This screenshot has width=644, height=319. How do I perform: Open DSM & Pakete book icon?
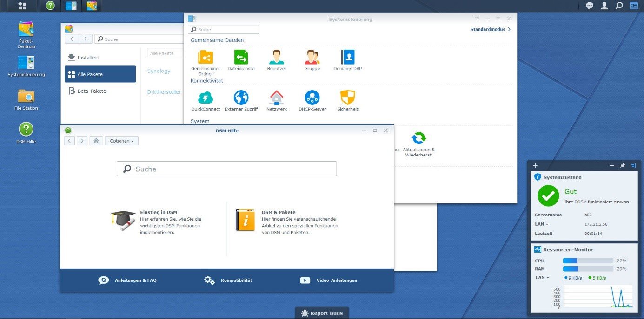pos(245,220)
